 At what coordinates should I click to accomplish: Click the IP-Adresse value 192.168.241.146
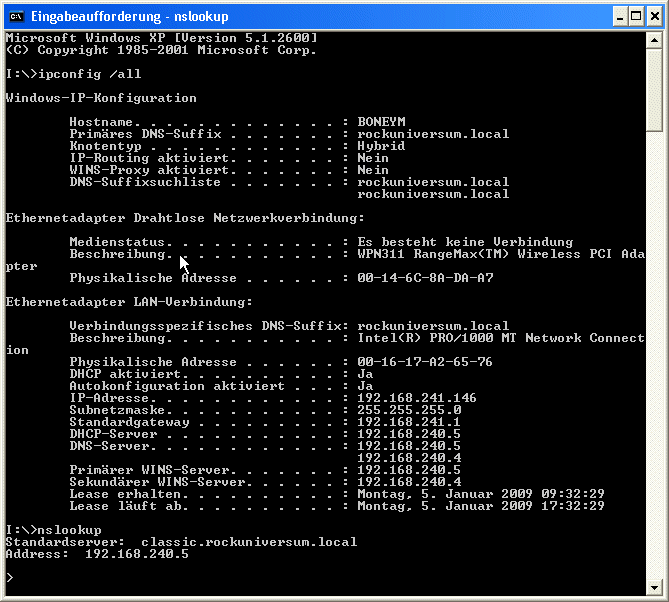point(417,398)
